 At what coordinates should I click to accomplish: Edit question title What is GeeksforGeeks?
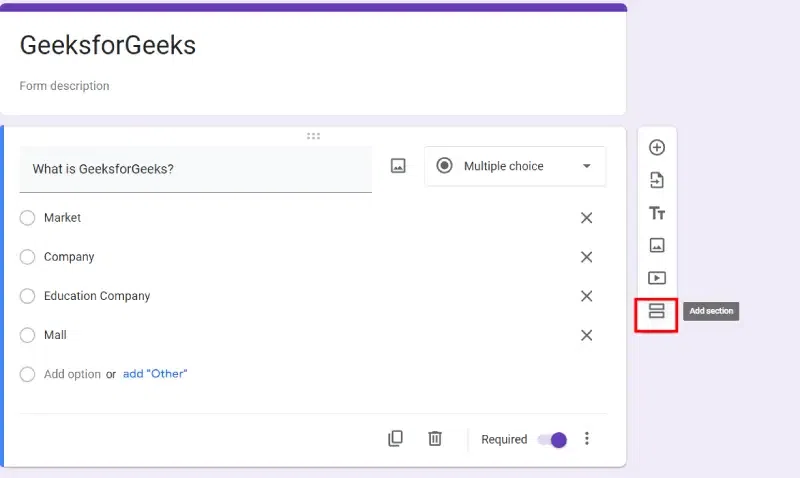coord(195,169)
